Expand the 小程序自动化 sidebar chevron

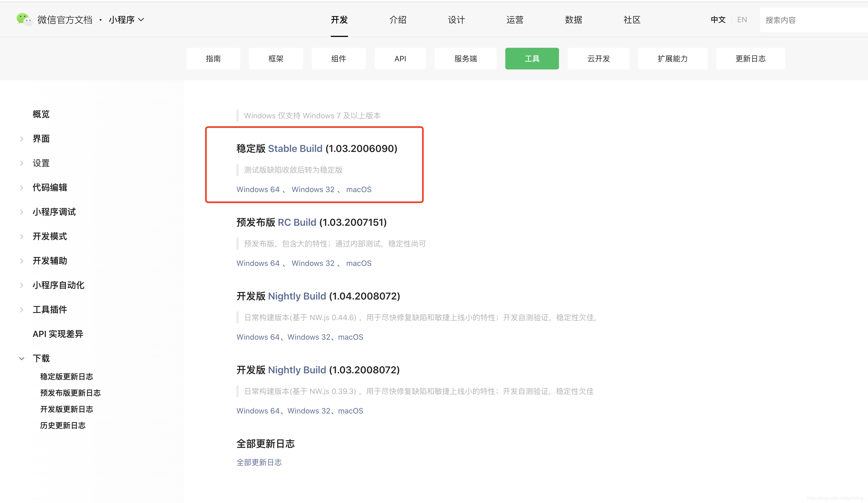click(22, 285)
